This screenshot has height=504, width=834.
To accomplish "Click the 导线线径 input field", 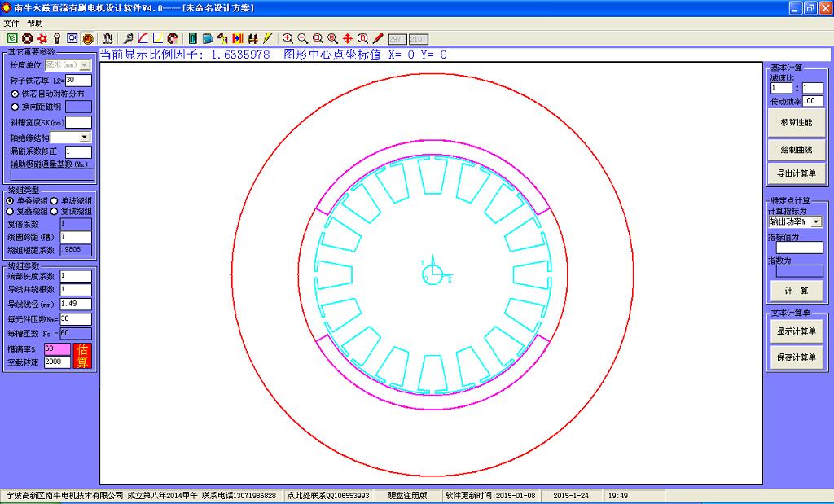I will click(76, 304).
